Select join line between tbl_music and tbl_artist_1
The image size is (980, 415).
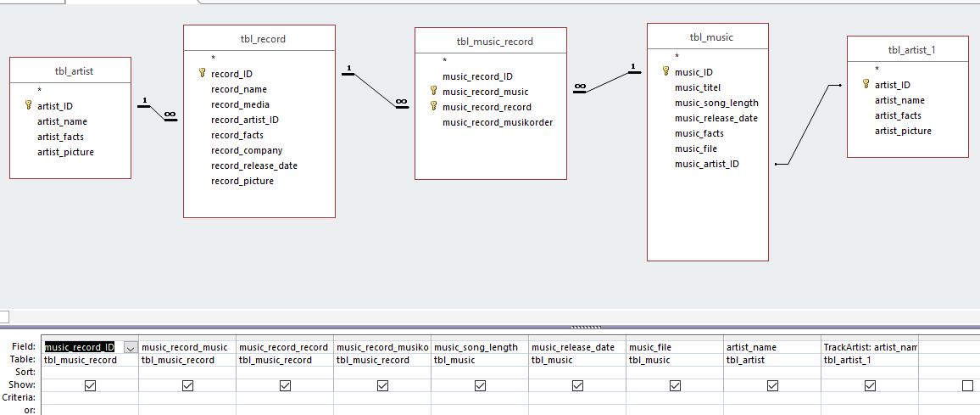tap(808, 125)
